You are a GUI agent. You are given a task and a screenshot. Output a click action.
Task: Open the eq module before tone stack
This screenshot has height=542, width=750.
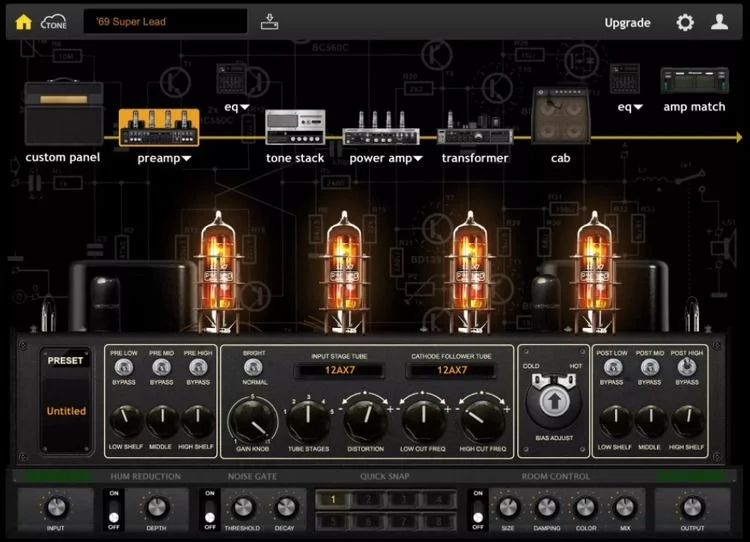click(231, 79)
